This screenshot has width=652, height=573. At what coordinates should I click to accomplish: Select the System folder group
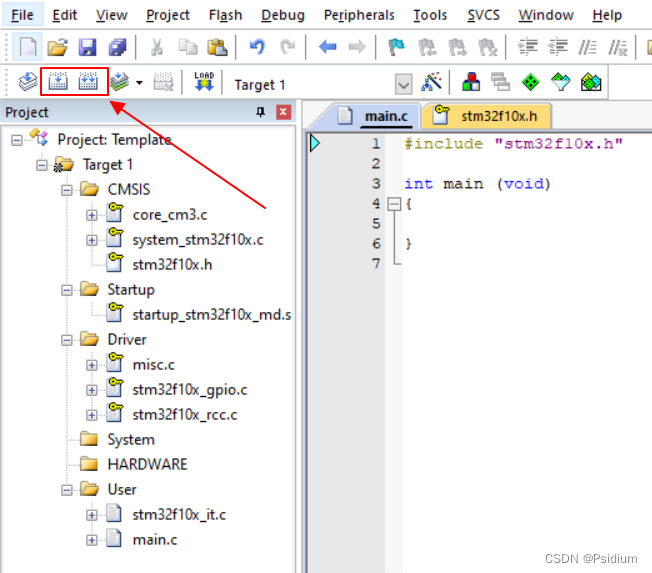(131, 440)
